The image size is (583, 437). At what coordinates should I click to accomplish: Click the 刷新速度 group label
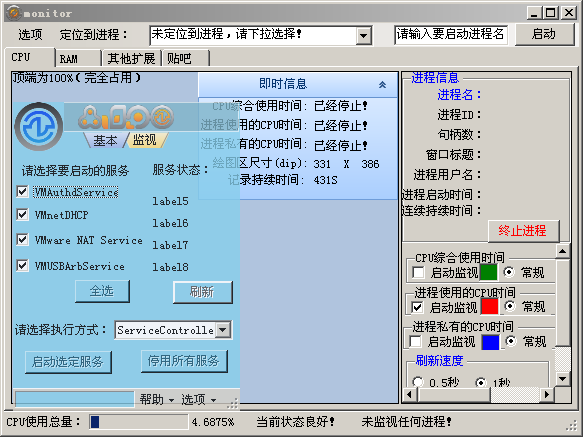439,360
